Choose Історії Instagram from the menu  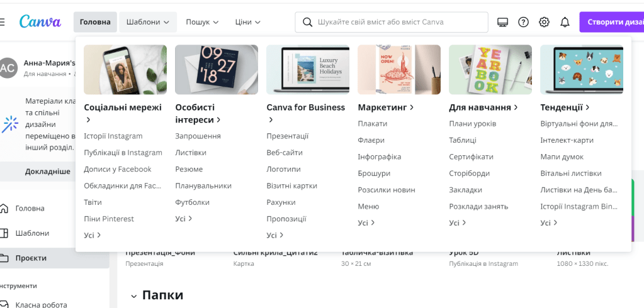[113, 136]
